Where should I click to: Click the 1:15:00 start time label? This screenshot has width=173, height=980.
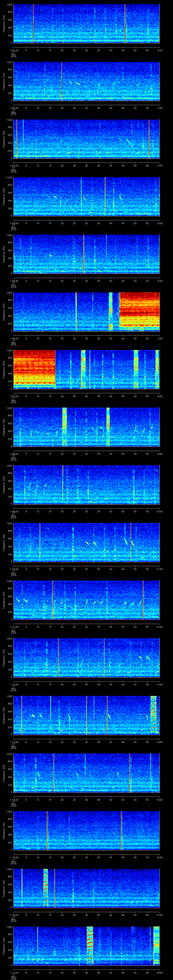pyautogui.click(x=14, y=857)
